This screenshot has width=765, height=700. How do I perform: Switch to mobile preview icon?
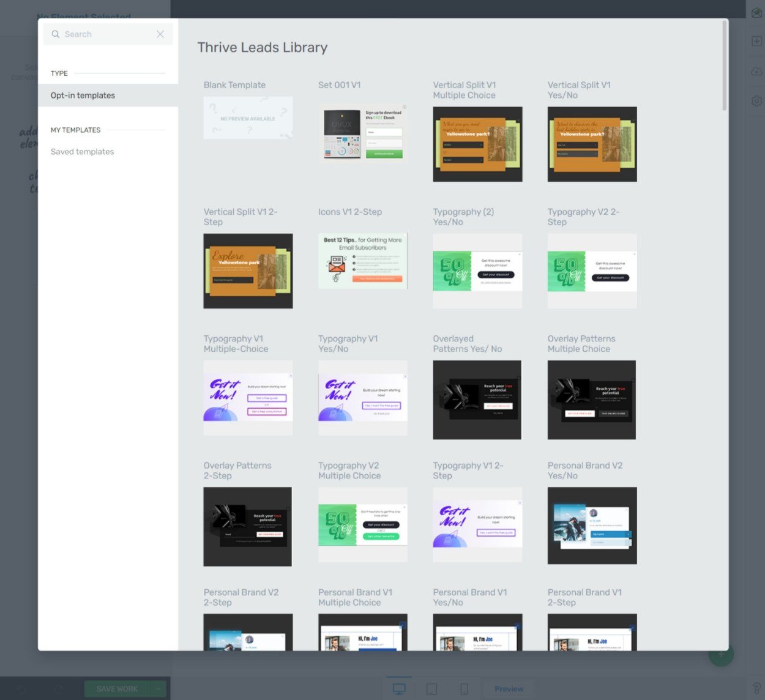(464, 689)
